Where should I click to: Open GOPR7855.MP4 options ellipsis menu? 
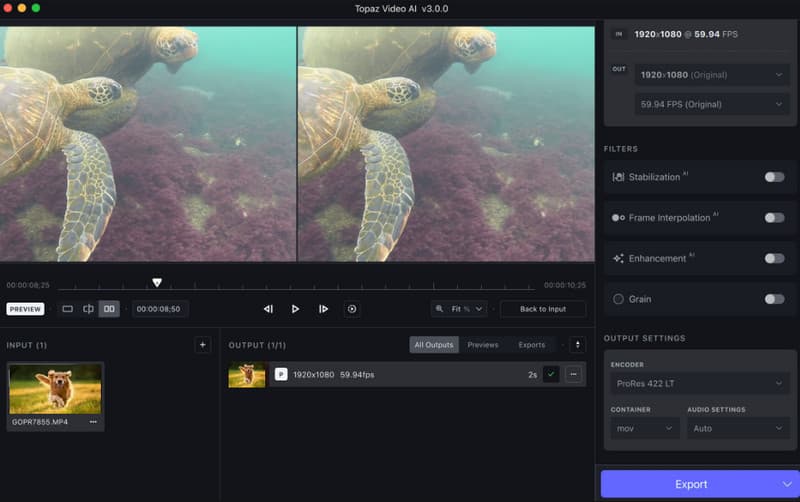[93, 422]
